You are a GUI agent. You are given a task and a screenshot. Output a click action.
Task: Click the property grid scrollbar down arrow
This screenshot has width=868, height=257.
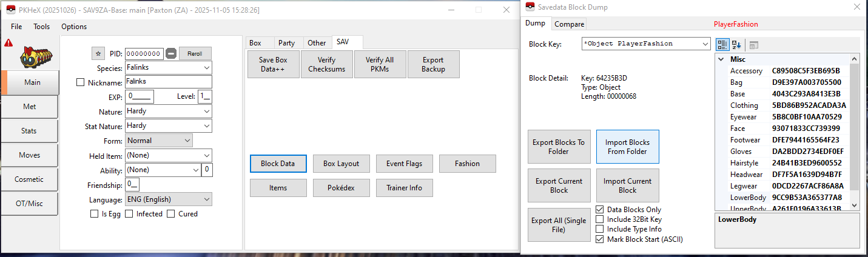(x=855, y=205)
